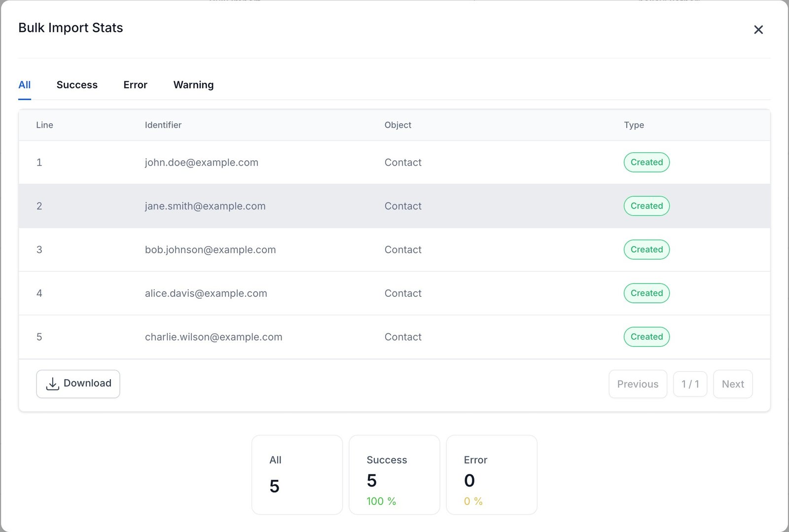Click the 1 / 1 page indicator
The width and height of the screenshot is (789, 532).
pos(690,384)
